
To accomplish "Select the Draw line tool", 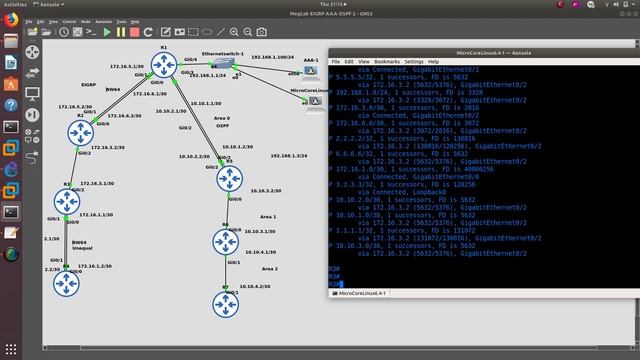I will tap(221, 32).
